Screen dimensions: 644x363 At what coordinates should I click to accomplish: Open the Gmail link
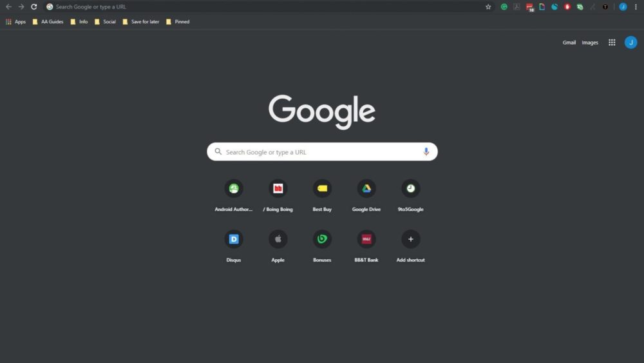(x=569, y=43)
